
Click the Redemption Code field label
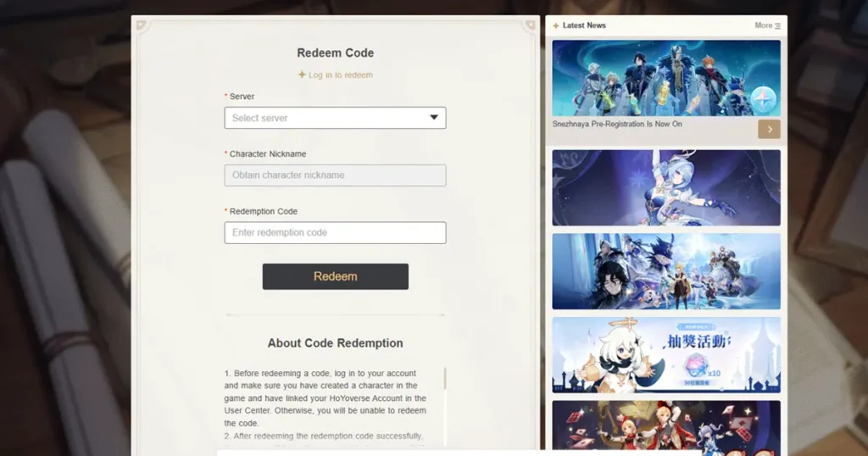264,211
